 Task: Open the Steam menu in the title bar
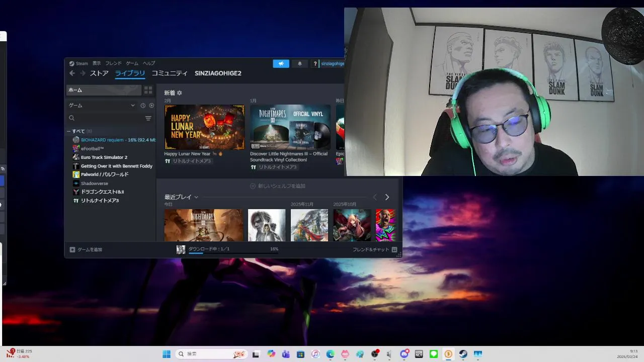78,63
